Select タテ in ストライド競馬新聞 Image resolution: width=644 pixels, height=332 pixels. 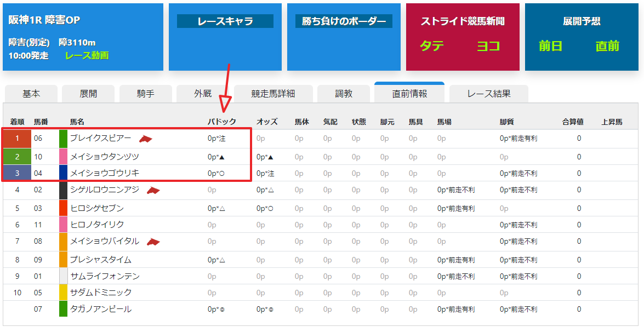[x=432, y=46]
